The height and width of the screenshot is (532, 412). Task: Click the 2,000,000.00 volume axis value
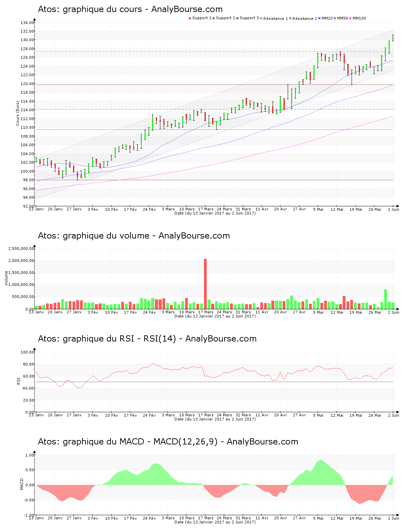21,261
